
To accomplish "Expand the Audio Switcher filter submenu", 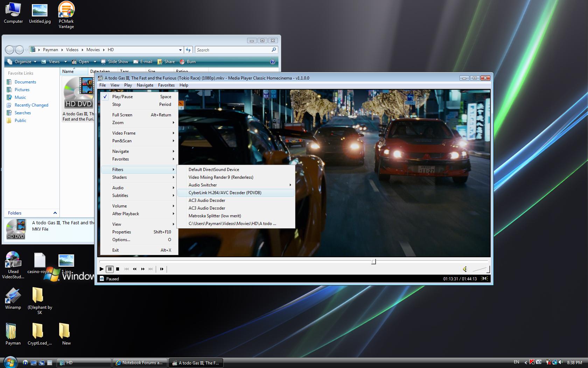I will pos(236,185).
